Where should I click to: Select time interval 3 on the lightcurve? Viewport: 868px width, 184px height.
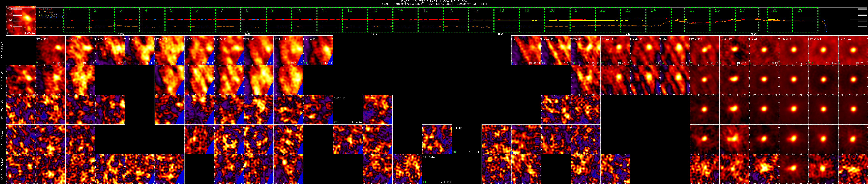pos(127,20)
